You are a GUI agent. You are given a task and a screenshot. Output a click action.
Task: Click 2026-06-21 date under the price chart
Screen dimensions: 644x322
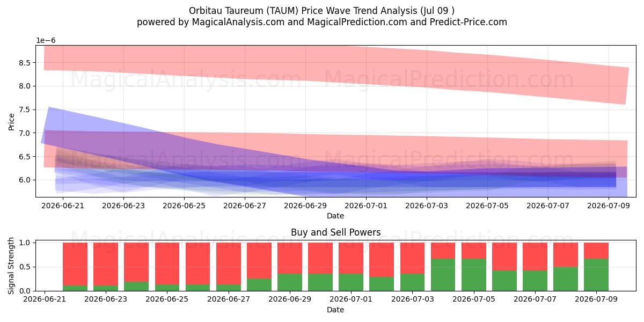point(63,205)
